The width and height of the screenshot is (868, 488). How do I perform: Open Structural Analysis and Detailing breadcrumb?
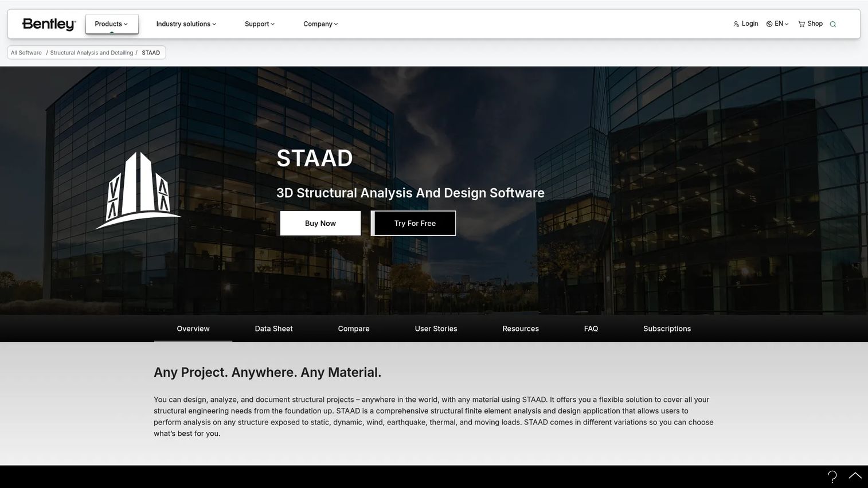(x=92, y=53)
